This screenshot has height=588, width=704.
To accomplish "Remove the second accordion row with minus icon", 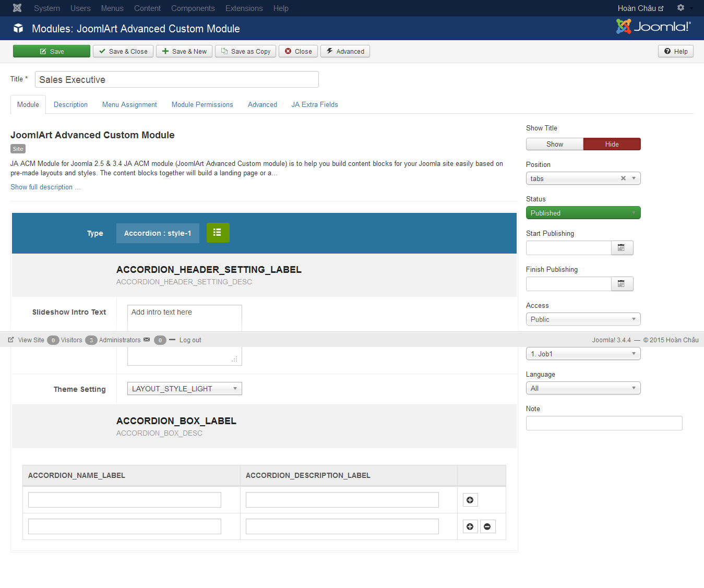I will click(x=487, y=526).
